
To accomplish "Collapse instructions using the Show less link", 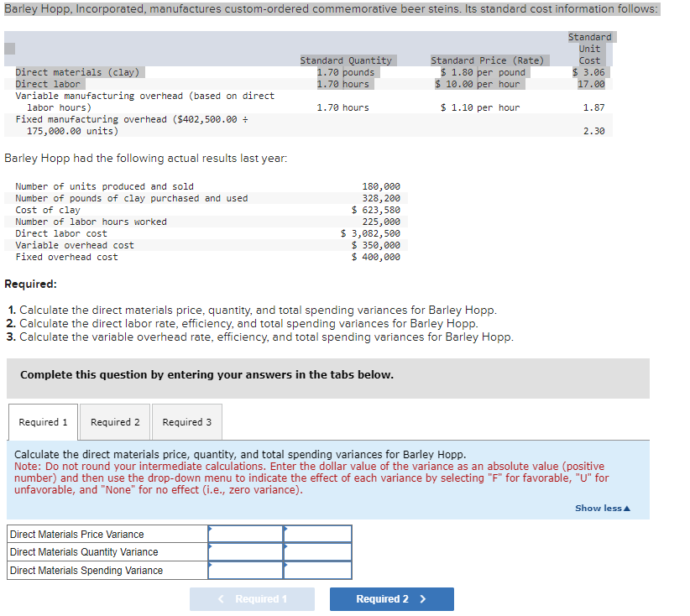I will pyautogui.click(x=602, y=508).
